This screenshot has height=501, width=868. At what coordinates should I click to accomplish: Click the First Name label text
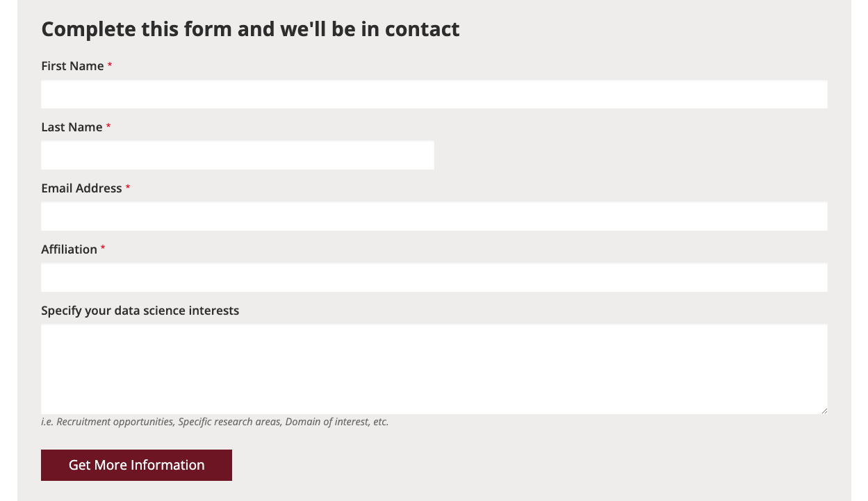[72, 66]
